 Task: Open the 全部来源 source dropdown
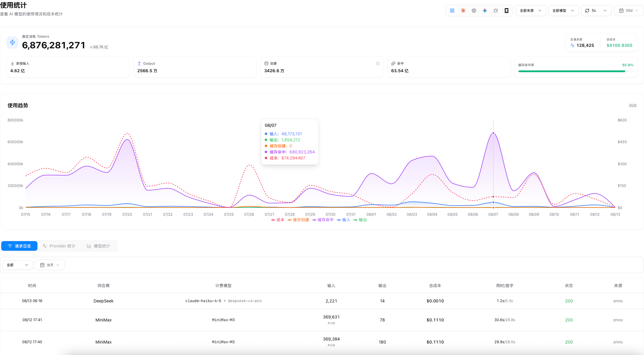click(x=531, y=11)
